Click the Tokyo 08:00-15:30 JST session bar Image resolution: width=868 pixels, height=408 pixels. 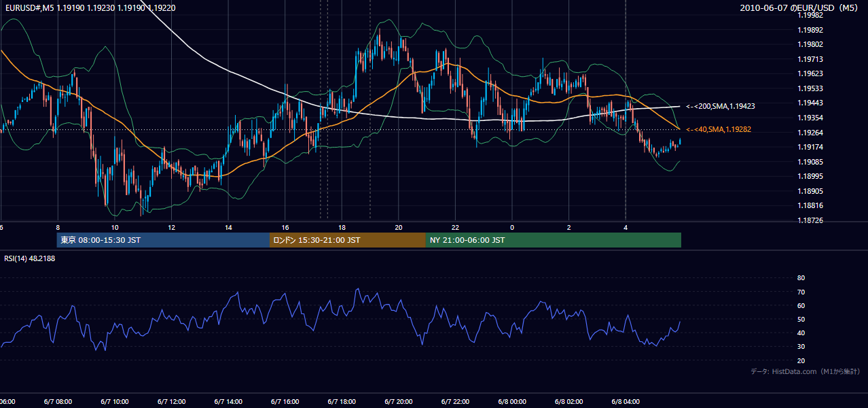[163, 240]
